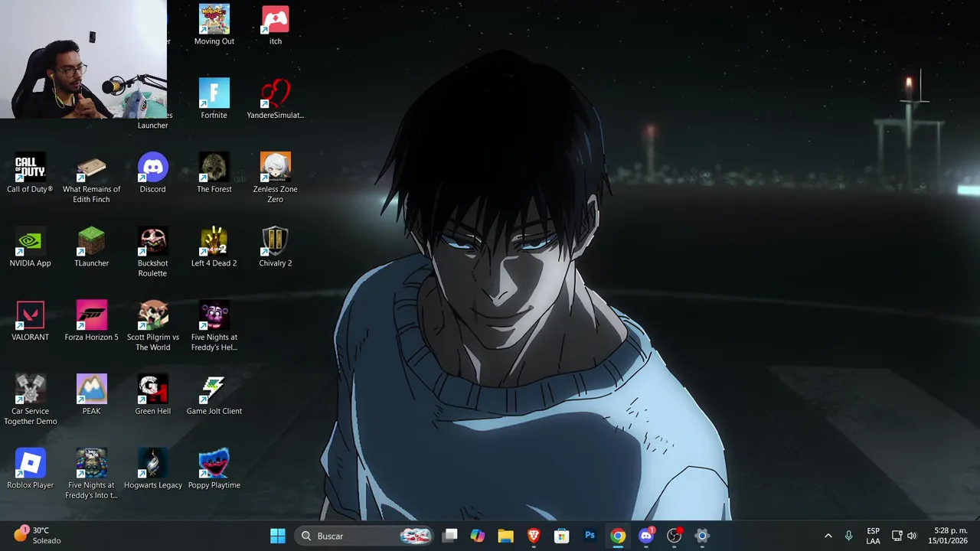Open Poppy Playtime shortcut

click(x=214, y=470)
